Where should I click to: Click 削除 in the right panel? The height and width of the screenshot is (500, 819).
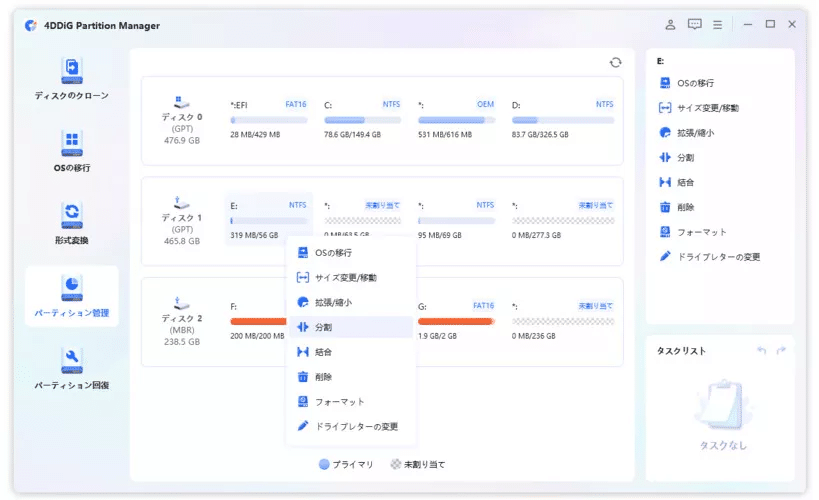click(x=677, y=207)
